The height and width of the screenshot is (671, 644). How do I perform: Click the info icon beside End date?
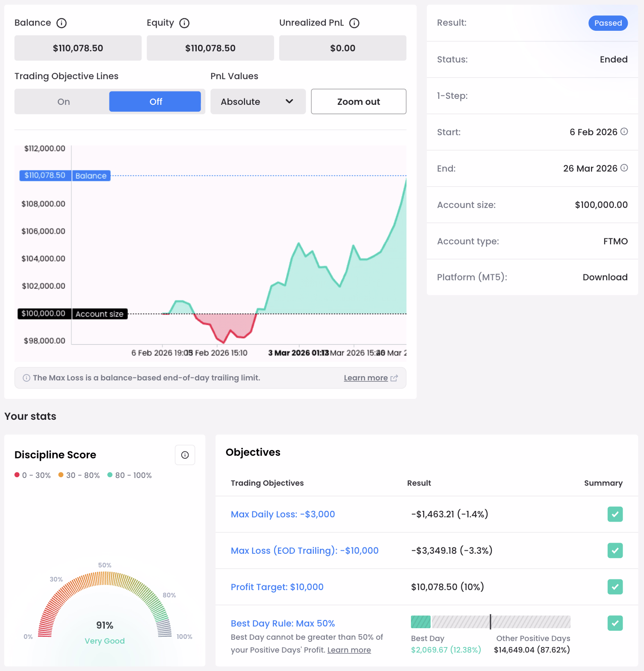(624, 168)
